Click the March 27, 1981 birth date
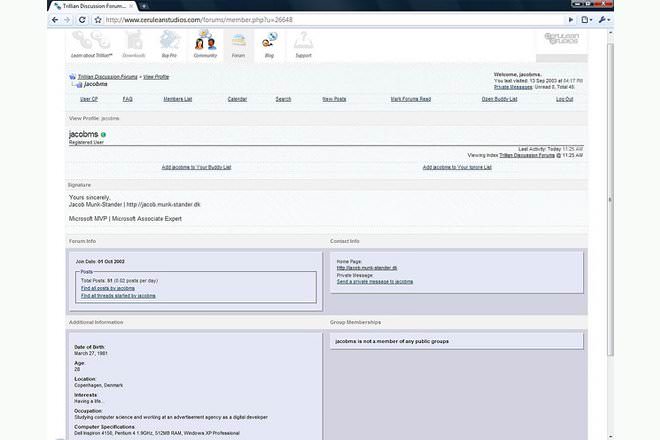The image size is (660, 440). (91, 353)
